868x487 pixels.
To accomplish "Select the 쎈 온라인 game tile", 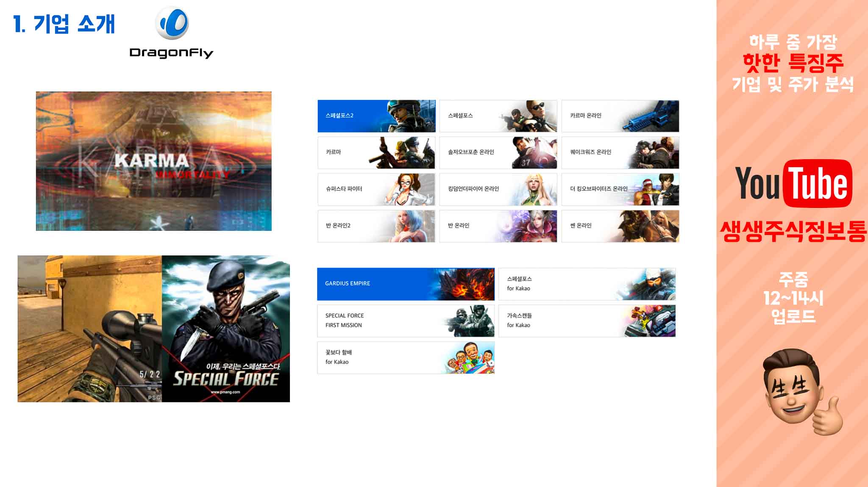I will pos(620,226).
